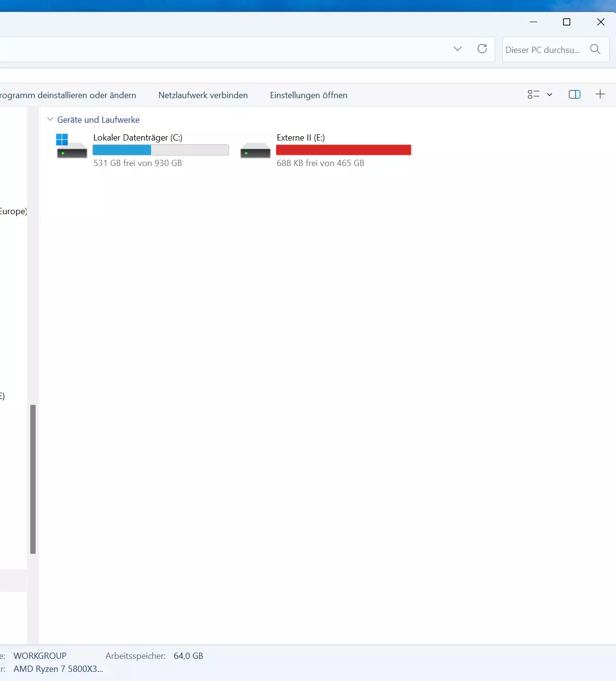Open the address bar history dropdown

point(458,49)
